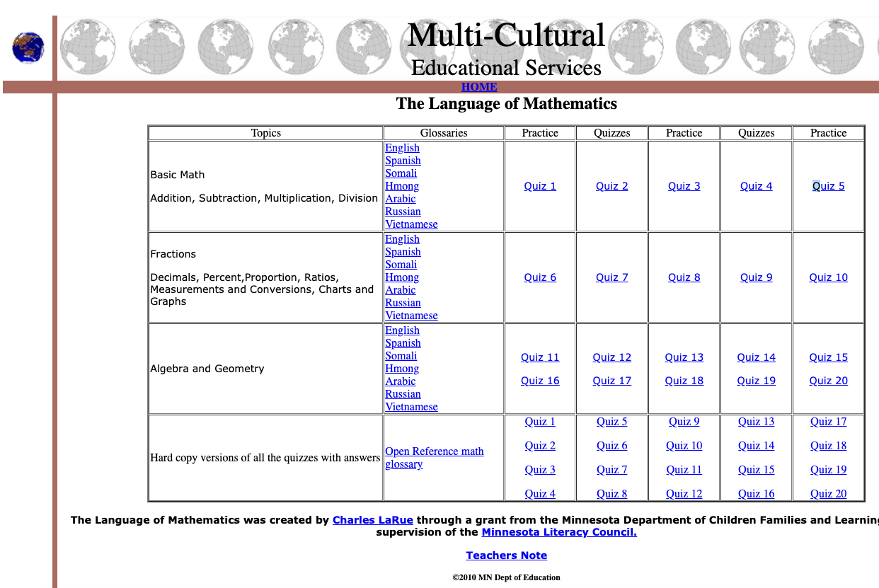The height and width of the screenshot is (588, 879).
Task: Open the Vietnamese glossary for Basic Math
Action: 411,224
